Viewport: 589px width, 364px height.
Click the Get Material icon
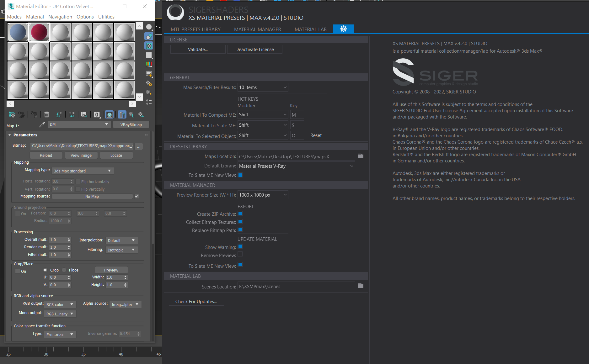pyautogui.click(x=12, y=115)
